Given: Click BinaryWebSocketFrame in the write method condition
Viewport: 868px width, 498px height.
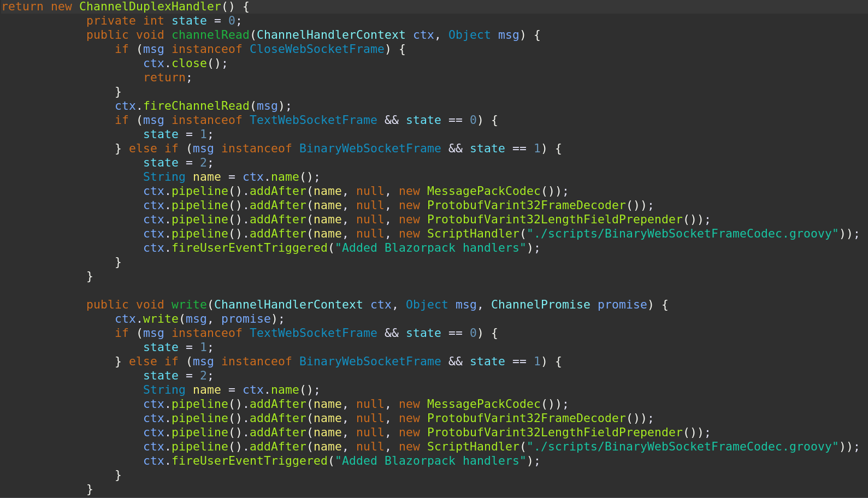Looking at the screenshot, I should pyautogui.click(x=370, y=361).
